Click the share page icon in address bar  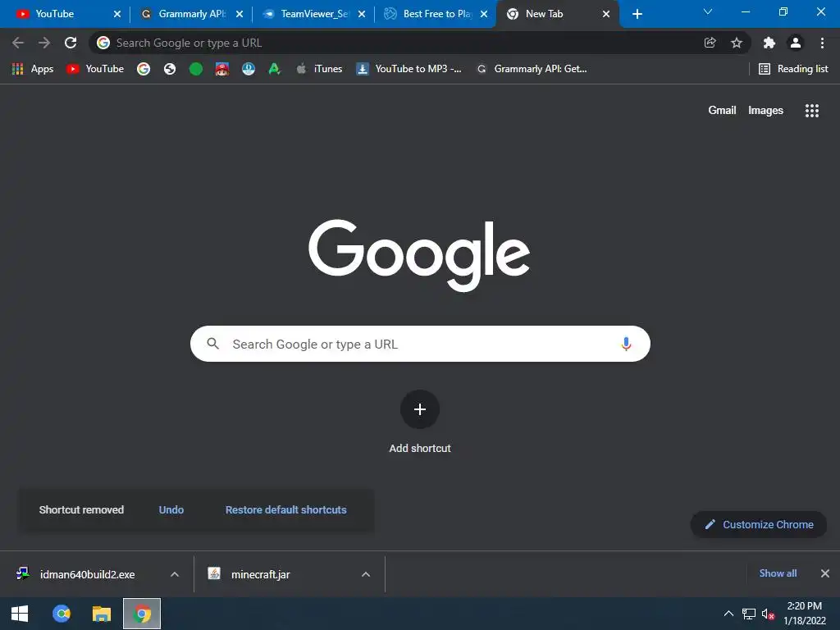click(x=710, y=43)
